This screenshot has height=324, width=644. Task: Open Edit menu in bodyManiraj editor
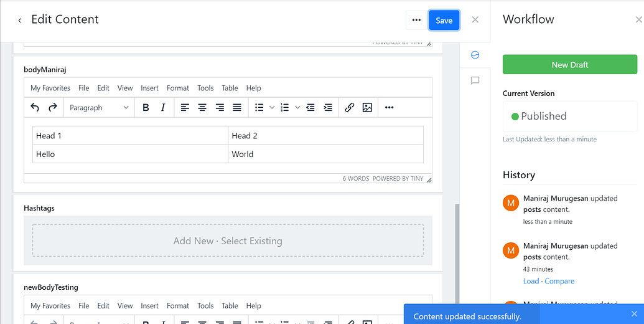click(103, 88)
